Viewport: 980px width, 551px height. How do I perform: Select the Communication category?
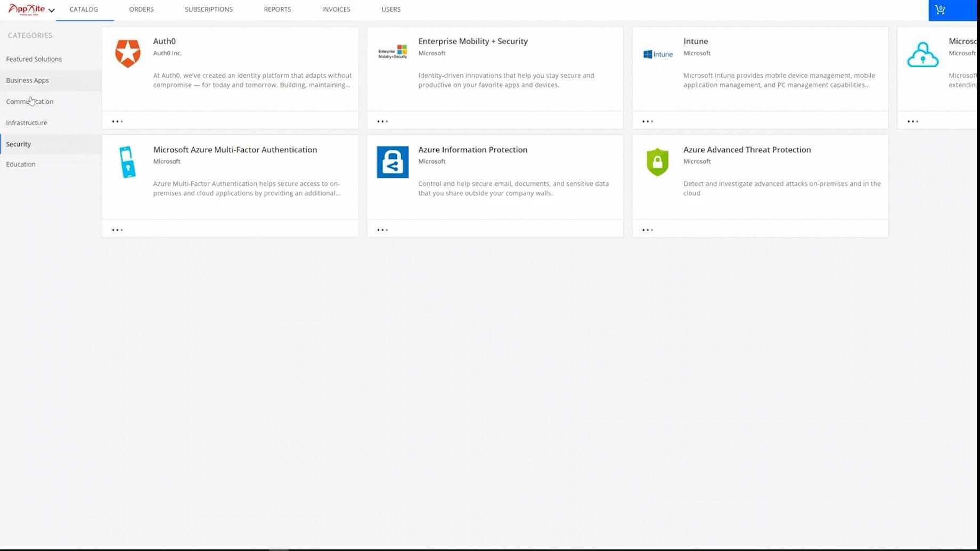coord(30,102)
